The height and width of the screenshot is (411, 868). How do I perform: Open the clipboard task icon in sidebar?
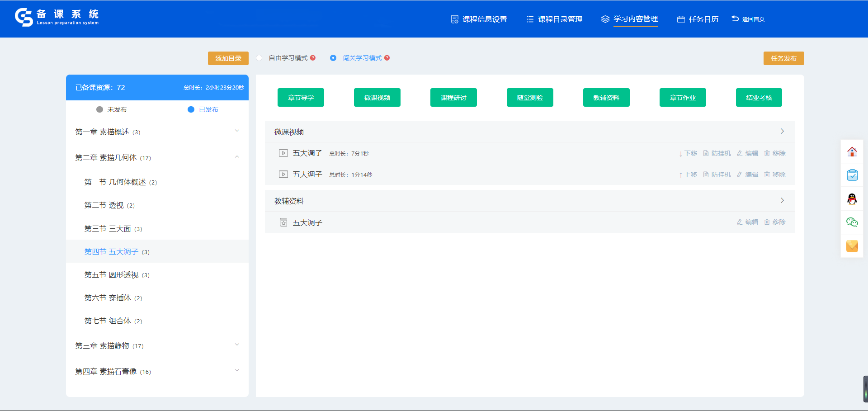click(x=852, y=175)
